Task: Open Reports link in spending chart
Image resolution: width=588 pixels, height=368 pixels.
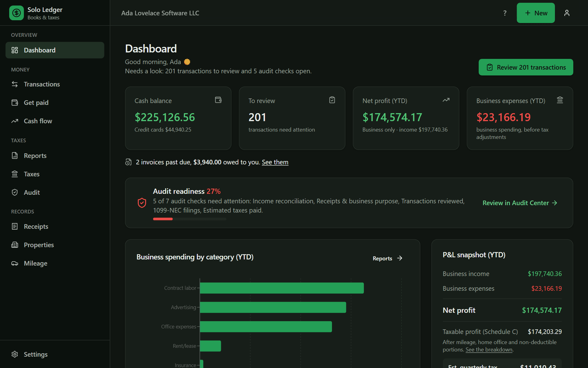Action: click(x=387, y=258)
